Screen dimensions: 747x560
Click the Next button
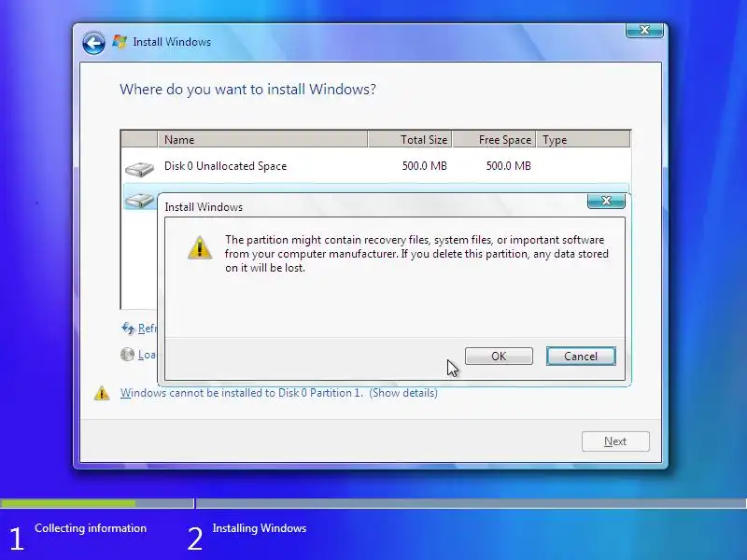coord(615,441)
